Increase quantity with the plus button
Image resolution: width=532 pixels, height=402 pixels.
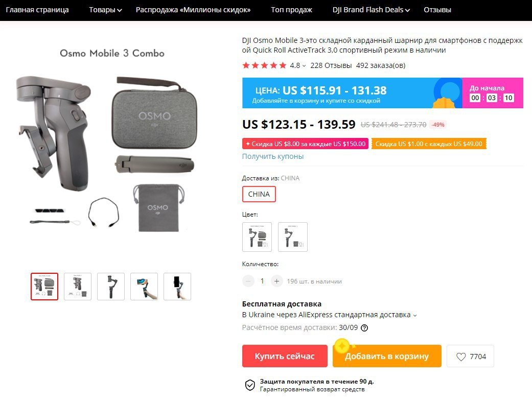point(276,281)
